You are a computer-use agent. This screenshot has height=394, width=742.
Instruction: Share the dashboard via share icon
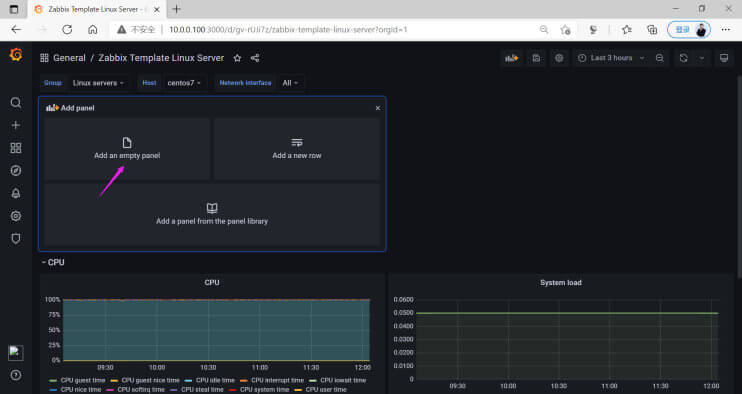point(255,58)
